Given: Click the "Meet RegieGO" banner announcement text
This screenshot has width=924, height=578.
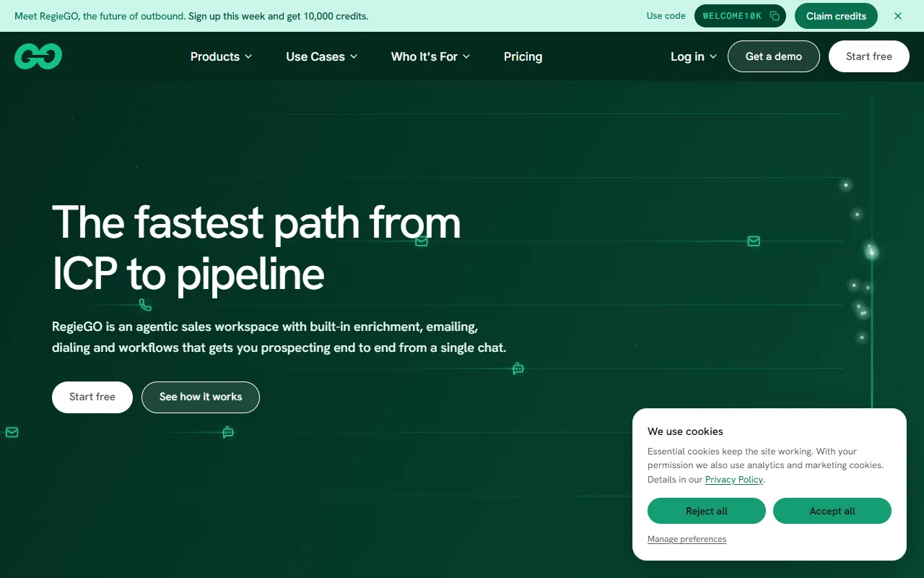Looking at the screenshot, I should pos(191,16).
